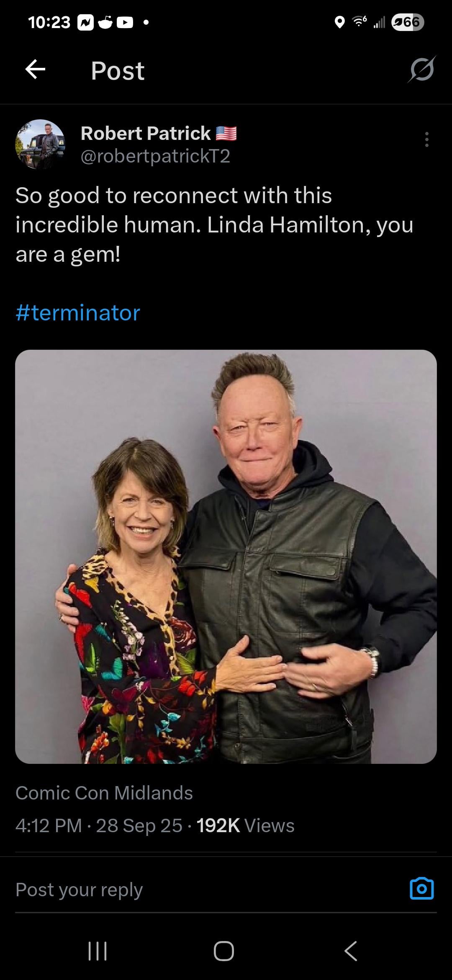Screen dimensions: 452x980
Task: Tap the Android navigation back chevron
Action: click(351, 951)
